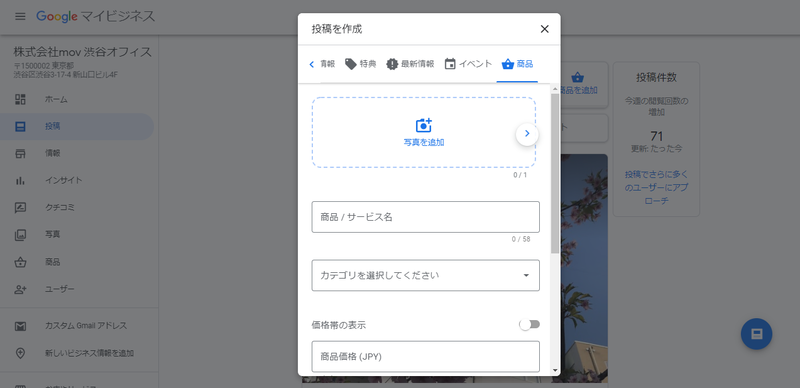Image resolution: width=800 pixels, height=388 pixels.
Task: Click the クチコミ review icon
Action: (x=20, y=208)
